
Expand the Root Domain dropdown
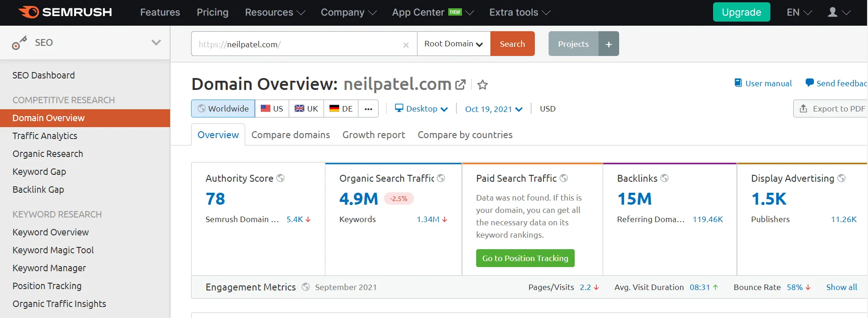[453, 44]
